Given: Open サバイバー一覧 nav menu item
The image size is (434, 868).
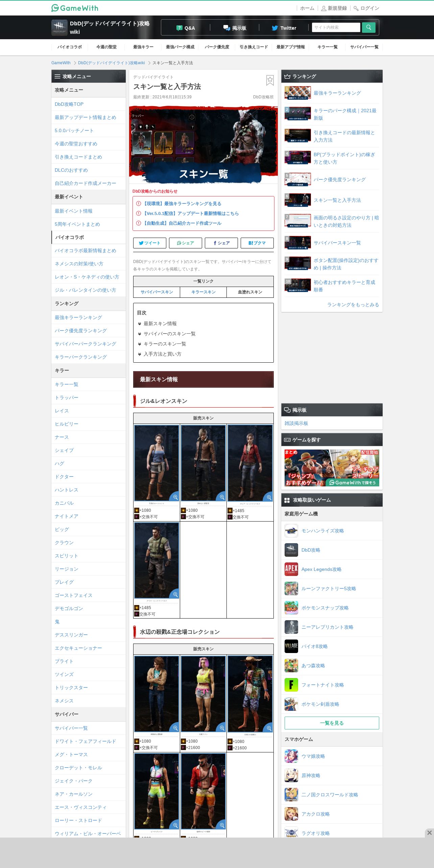Looking at the screenshot, I should coord(364,47).
